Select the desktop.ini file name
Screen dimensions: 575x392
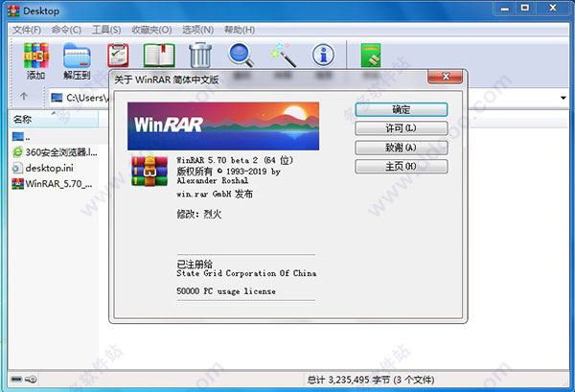pyautogui.click(x=49, y=168)
